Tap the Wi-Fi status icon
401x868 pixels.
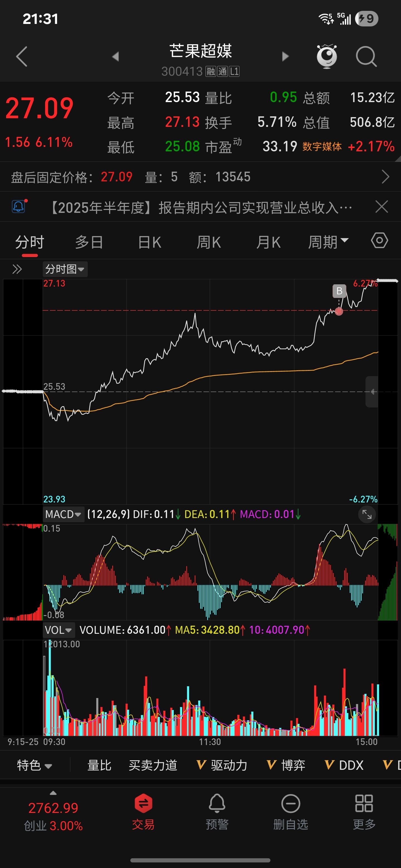pyautogui.click(x=326, y=19)
